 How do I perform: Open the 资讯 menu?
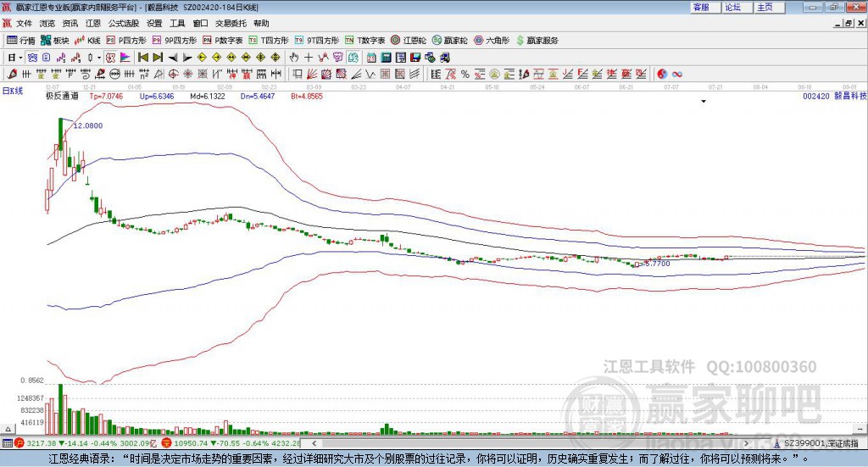click(x=70, y=23)
